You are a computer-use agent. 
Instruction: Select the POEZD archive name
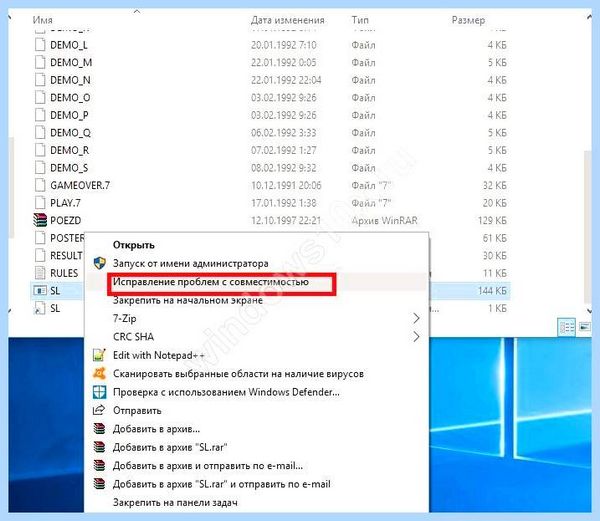pyautogui.click(x=66, y=220)
